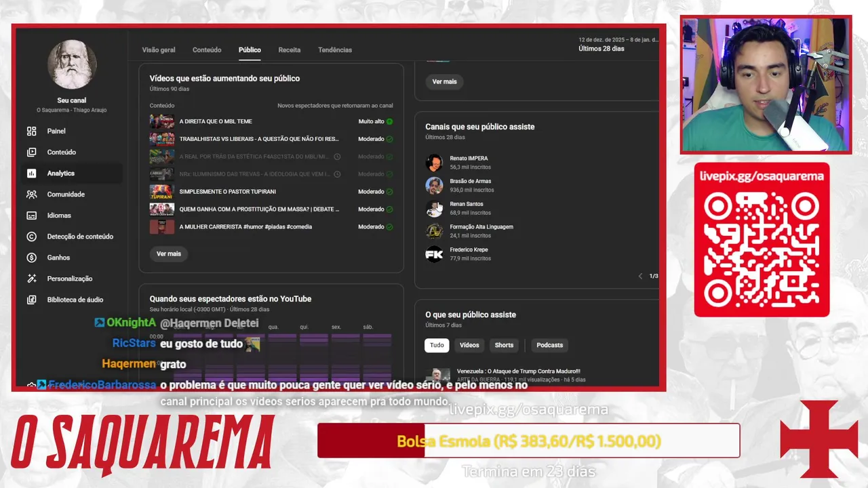Open Venezuela: O Ataque de Trump video
This screenshot has width=868, height=488.
point(518,371)
